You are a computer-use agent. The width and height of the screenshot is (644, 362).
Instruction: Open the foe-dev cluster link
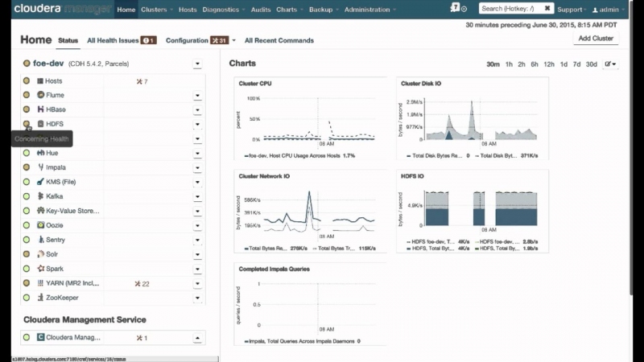point(48,64)
